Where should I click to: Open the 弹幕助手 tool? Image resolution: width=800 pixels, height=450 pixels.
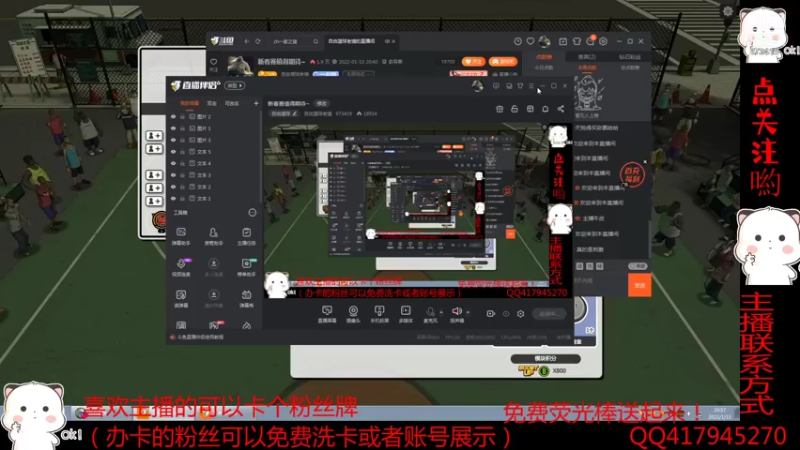(181, 237)
